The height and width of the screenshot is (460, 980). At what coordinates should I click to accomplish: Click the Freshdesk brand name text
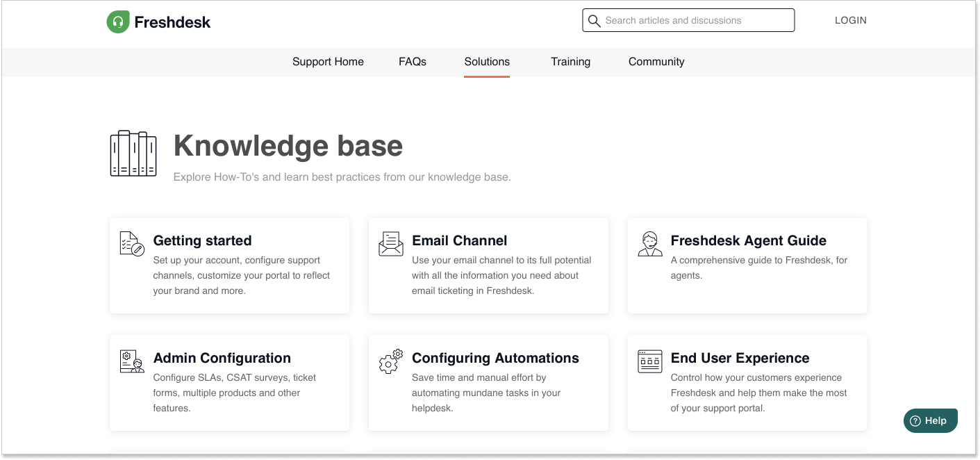(x=172, y=22)
